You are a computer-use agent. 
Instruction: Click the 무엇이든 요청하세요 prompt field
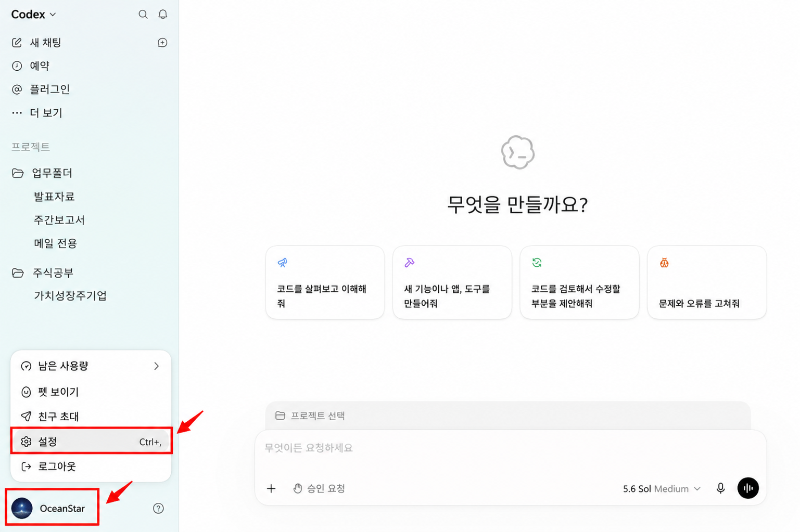[x=510, y=448]
